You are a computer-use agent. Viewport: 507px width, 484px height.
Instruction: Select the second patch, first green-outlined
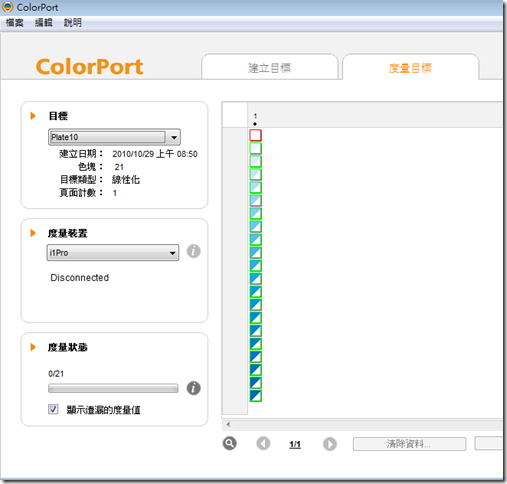[255, 148]
